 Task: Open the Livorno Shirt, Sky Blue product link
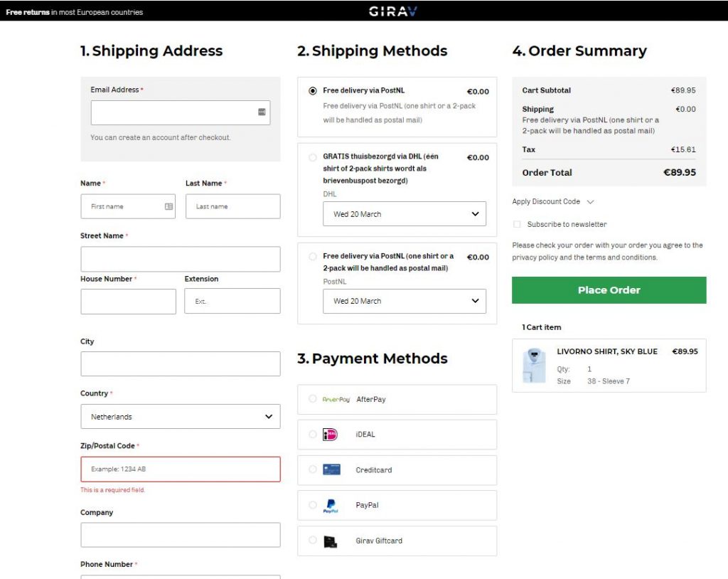pyautogui.click(x=607, y=351)
